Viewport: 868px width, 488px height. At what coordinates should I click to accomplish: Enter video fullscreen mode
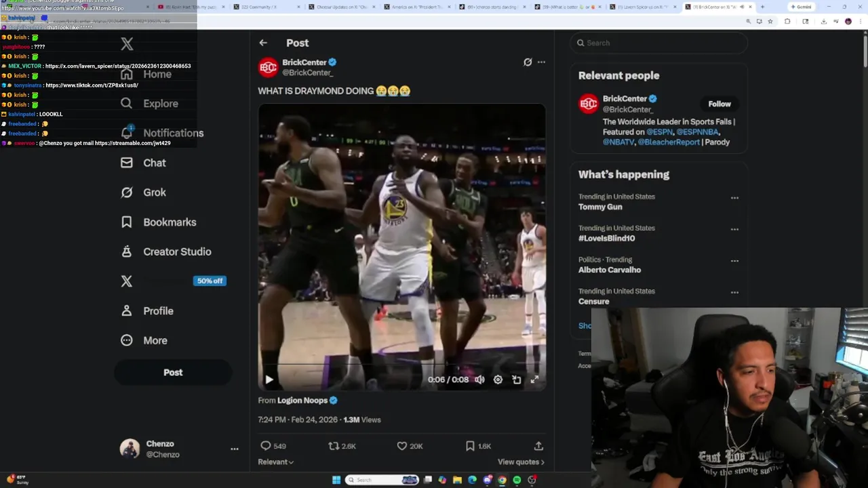coord(534,380)
